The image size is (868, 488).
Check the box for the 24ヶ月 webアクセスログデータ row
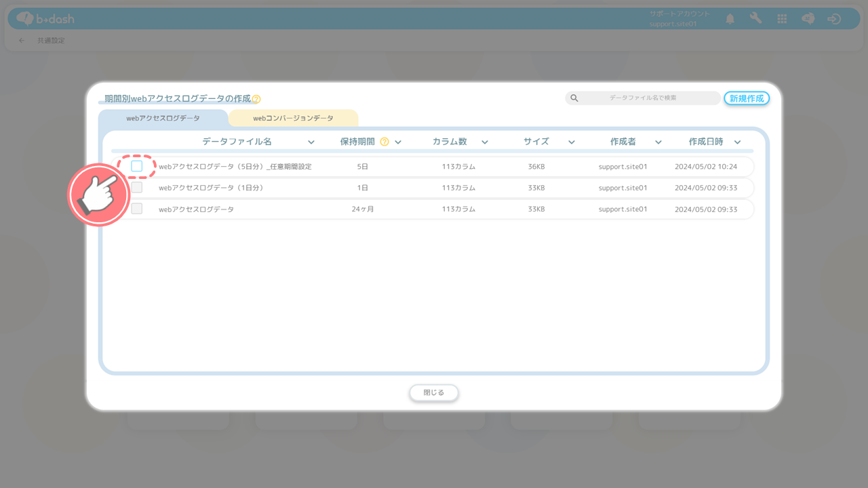137,209
